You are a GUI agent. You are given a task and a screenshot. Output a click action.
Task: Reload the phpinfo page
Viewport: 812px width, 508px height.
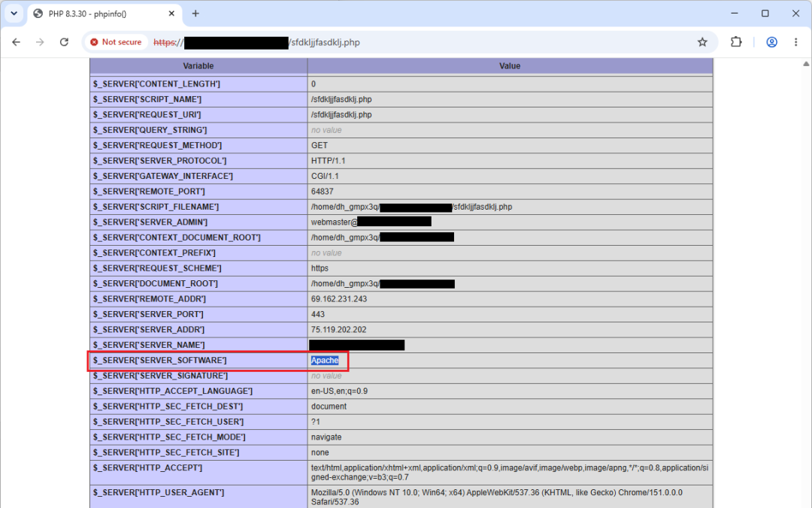pos(64,42)
